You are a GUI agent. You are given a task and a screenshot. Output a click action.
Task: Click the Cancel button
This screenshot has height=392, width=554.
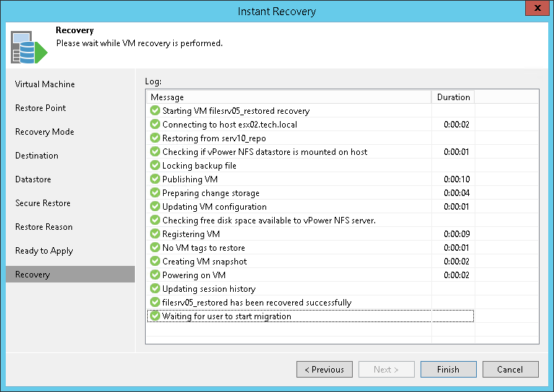(511, 370)
